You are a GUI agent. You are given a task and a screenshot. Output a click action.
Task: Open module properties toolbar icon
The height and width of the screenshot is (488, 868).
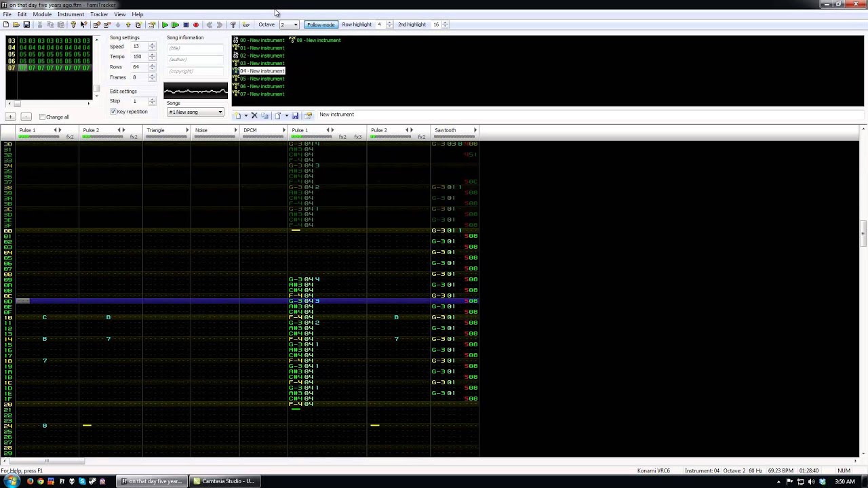[151, 24]
